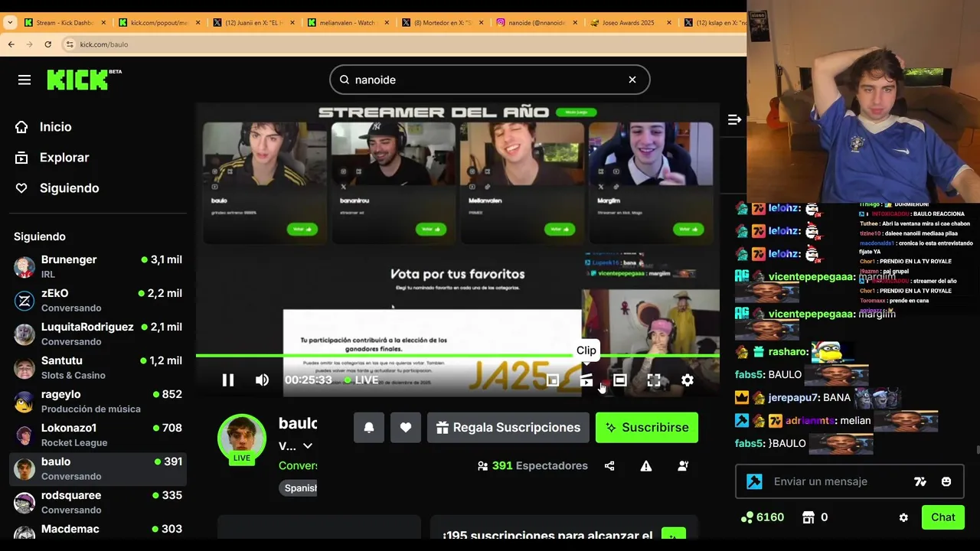This screenshot has width=980, height=551.
Task: Click rasharo username in chat
Action: (x=787, y=352)
